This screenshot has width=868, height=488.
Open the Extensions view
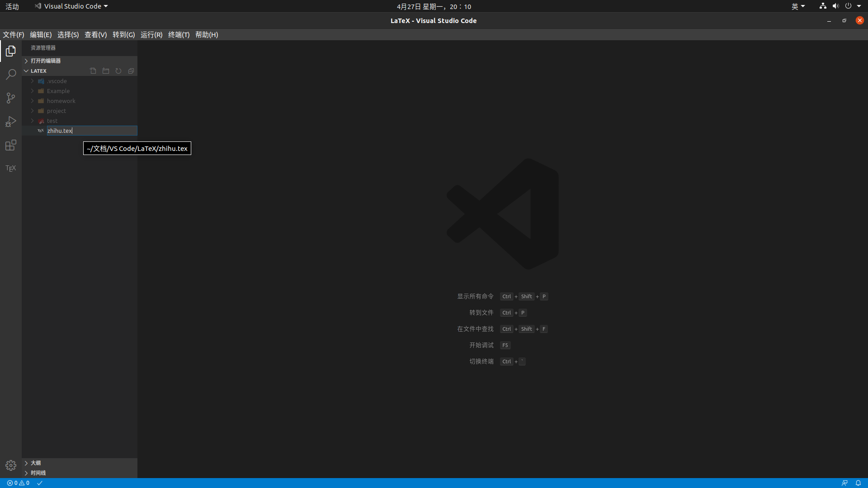pyautogui.click(x=10, y=145)
